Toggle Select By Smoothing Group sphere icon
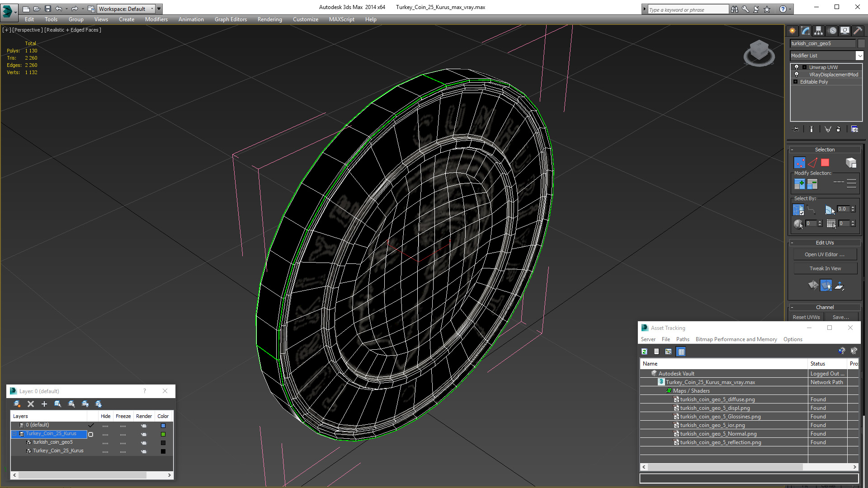 tap(798, 224)
